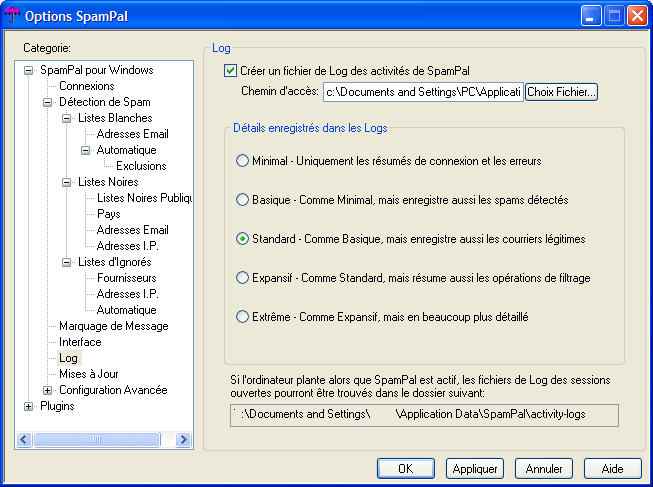Open Adresses Email under Listes Blanches
653x487 pixels.
pyautogui.click(x=132, y=134)
